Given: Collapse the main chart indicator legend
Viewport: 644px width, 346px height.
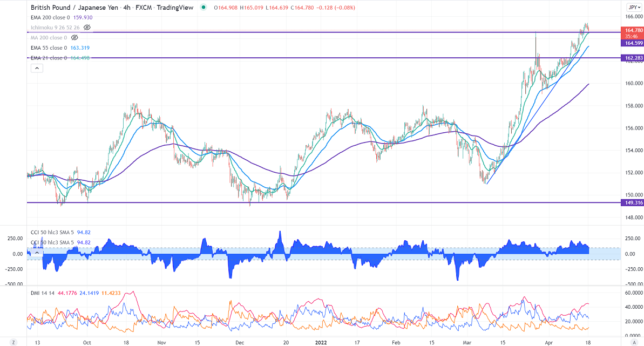Looking at the screenshot, I should (37, 68).
